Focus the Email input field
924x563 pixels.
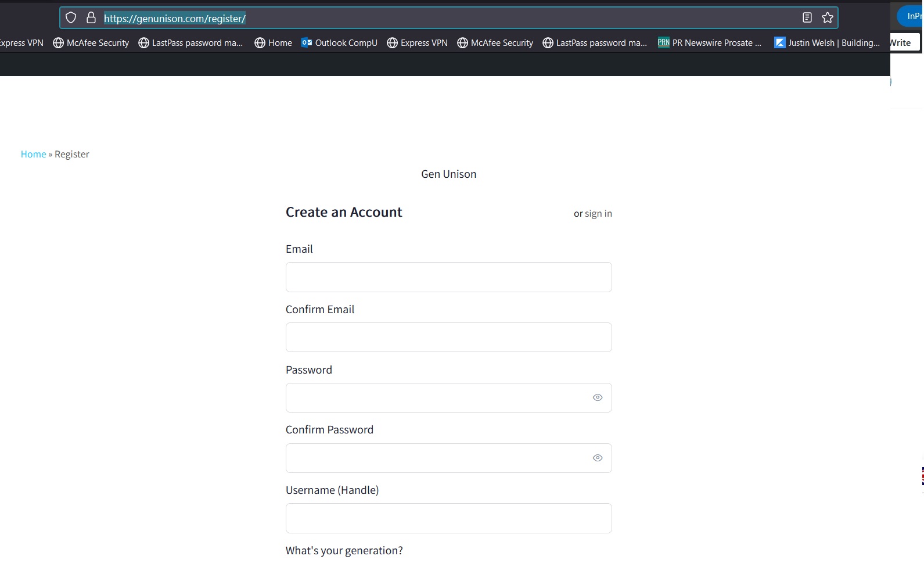(x=448, y=277)
